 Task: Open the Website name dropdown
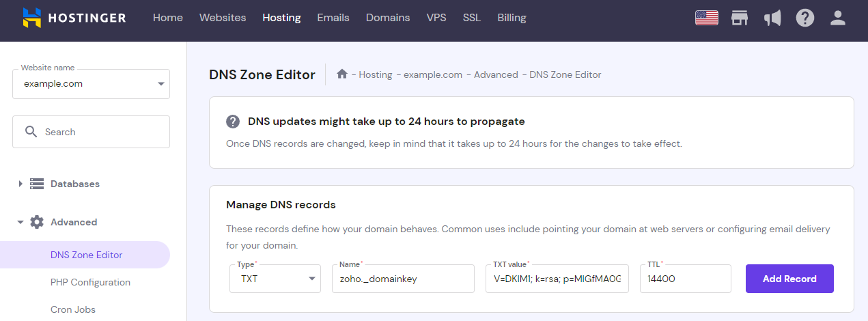pos(91,84)
